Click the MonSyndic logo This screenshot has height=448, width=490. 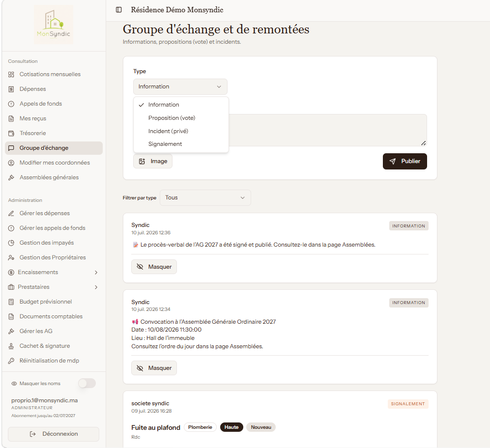pos(54,25)
